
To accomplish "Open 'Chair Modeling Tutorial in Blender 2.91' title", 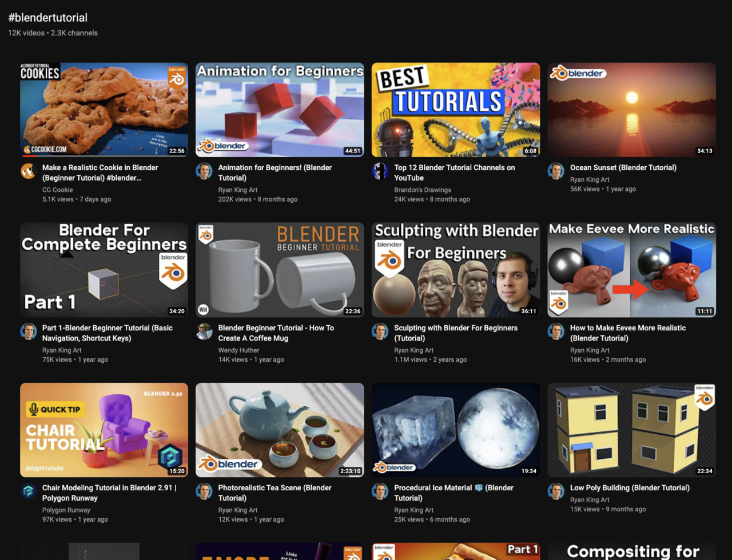I will point(109,493).
